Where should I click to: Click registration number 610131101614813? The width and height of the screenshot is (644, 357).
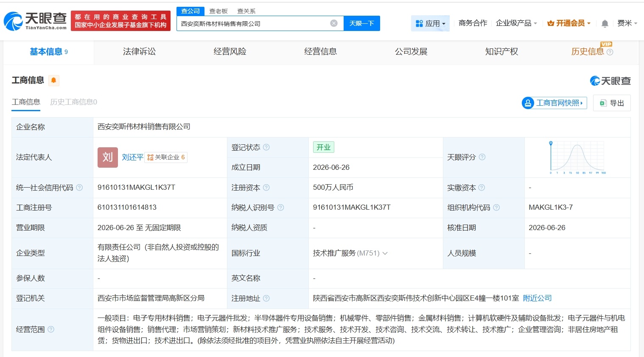tap(127, 208)
